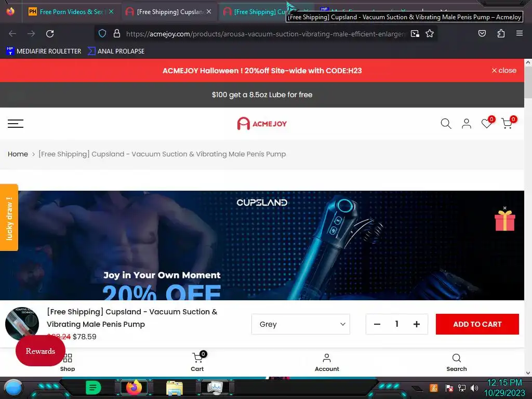Click the product thumbnail in sticky bar
This screenshot has width=532, height=399.
point(22,324)
